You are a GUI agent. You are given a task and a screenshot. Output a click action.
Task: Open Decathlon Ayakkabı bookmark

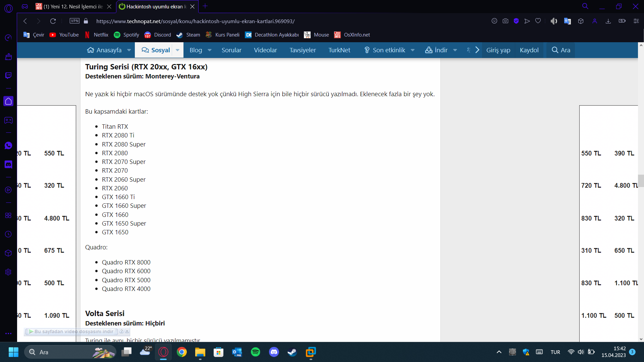click(x=272, y=35)
